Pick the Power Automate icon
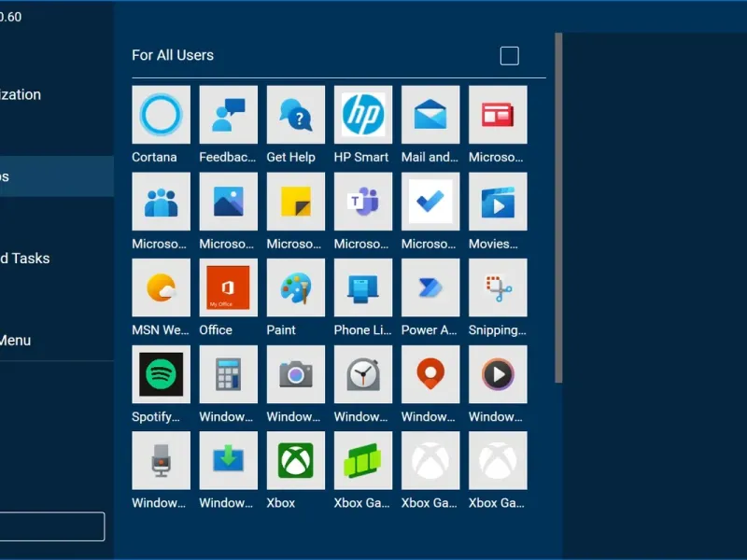This screenshot has height=560, width=747. 430,287
